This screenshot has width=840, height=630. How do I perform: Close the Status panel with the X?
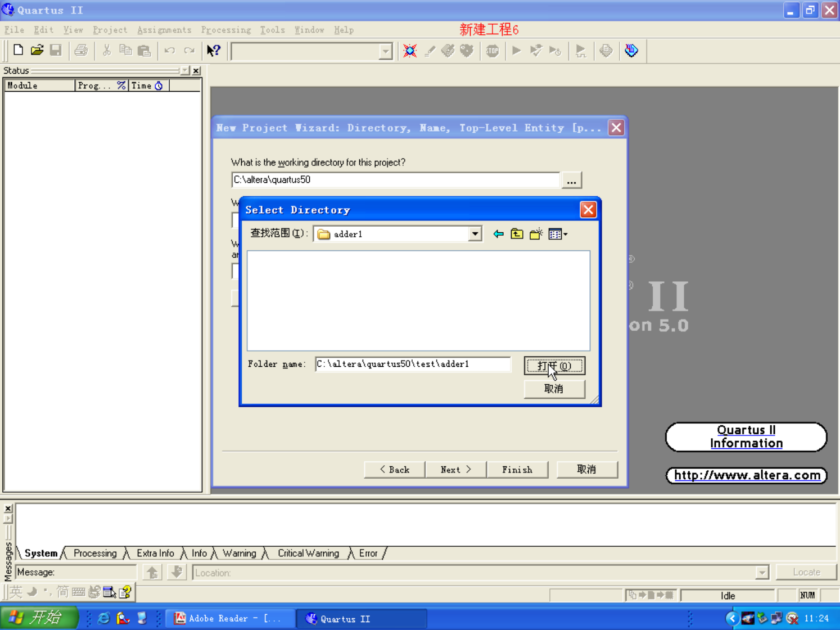(196, 70)
